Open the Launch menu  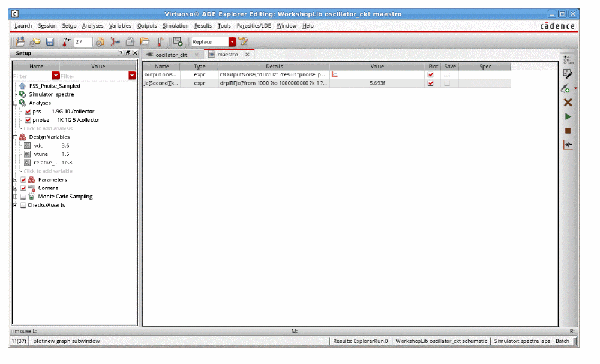[23, 26]
